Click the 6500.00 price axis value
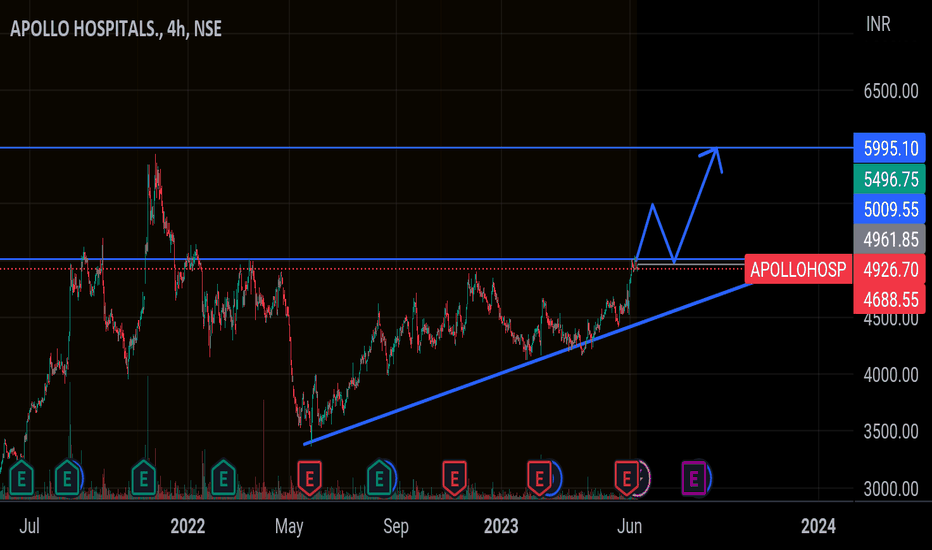 pos(890,91)
